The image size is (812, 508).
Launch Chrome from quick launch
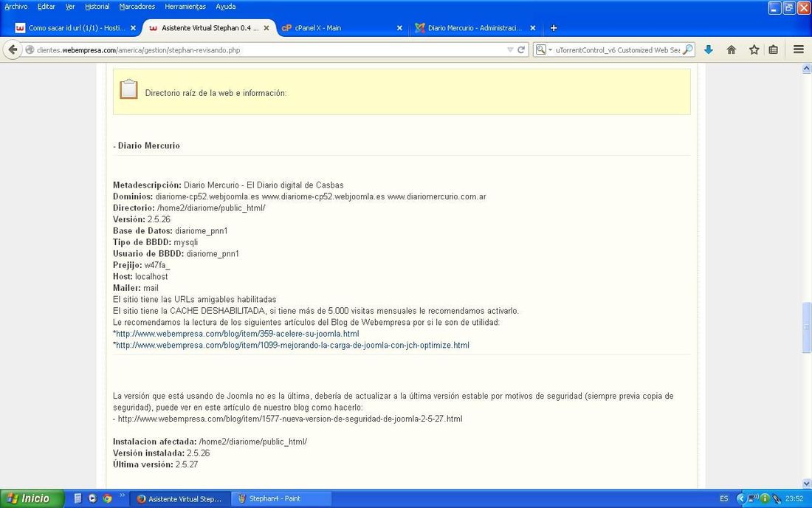107,498
